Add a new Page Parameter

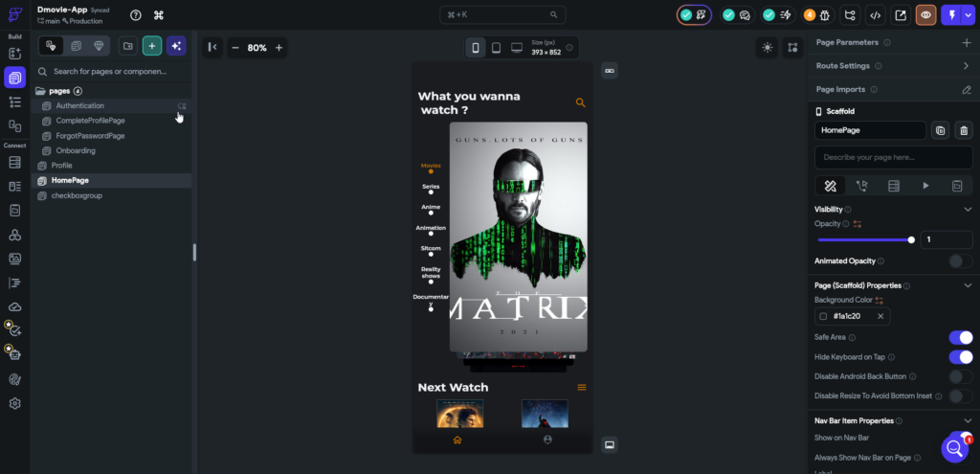point(967,42)
